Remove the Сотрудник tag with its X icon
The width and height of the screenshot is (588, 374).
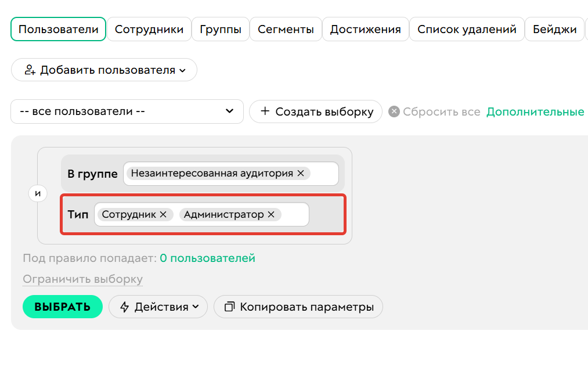click(164, 214)
